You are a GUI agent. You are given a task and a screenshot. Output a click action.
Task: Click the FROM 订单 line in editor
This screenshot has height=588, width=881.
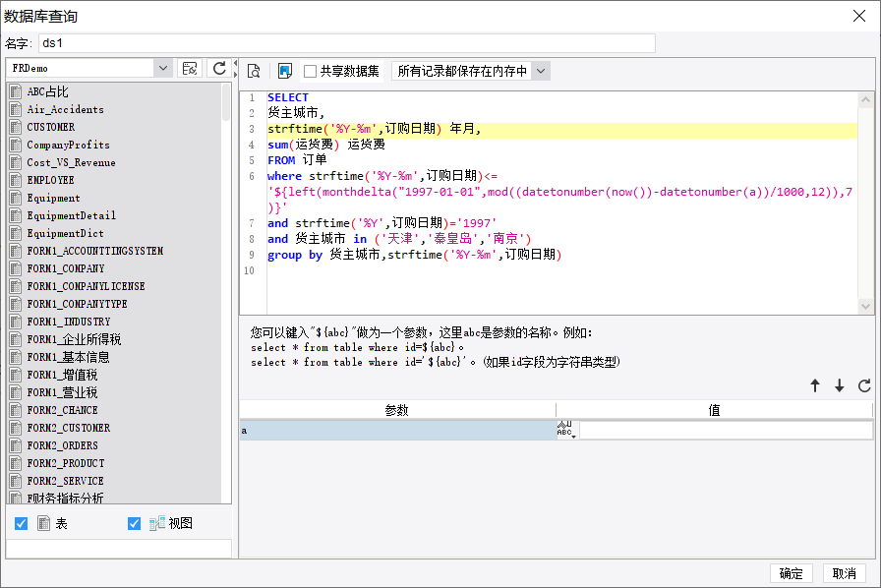(x=297, y=160)
